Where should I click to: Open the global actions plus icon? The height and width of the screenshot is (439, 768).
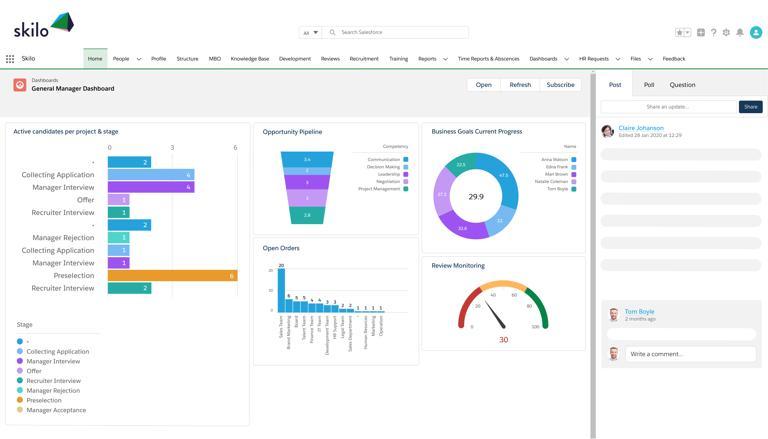pos(701,32)
